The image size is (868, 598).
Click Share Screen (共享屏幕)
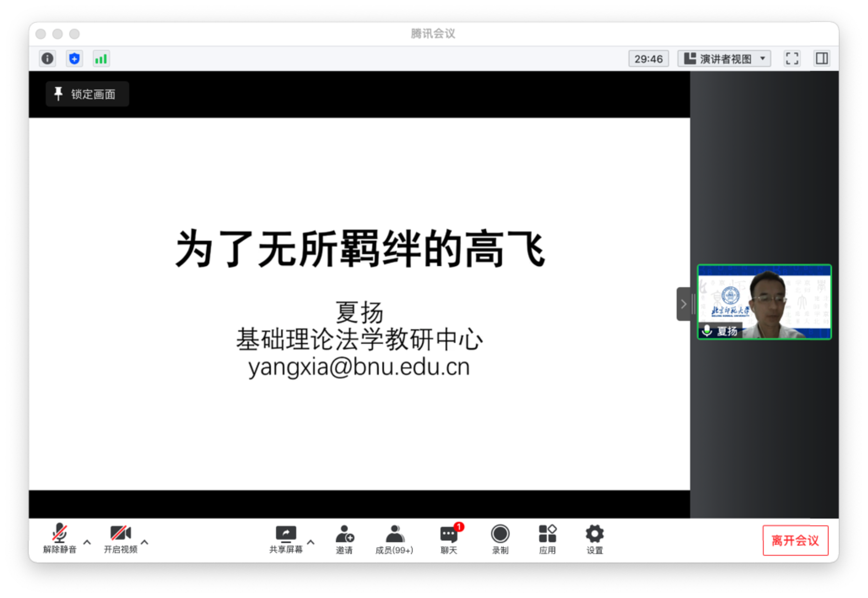click(286, 538)
